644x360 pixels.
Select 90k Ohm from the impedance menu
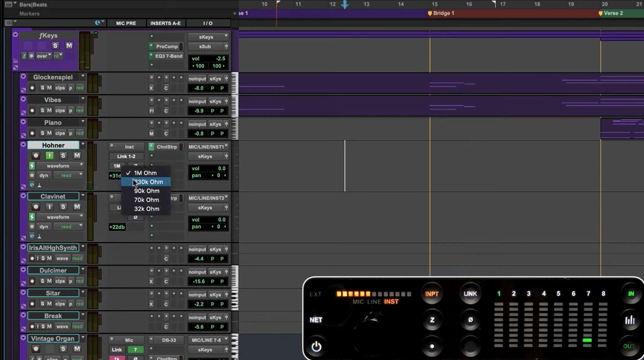tap(146, 190)
